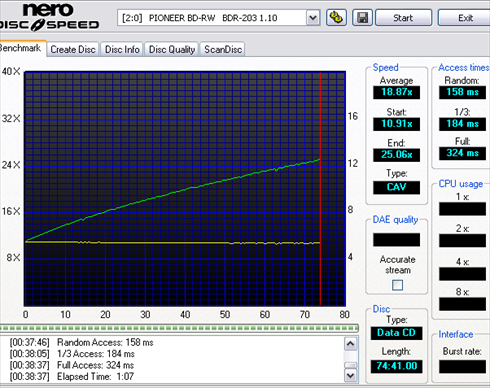
Task: Open the Disc Info tab
Action: 122,49
